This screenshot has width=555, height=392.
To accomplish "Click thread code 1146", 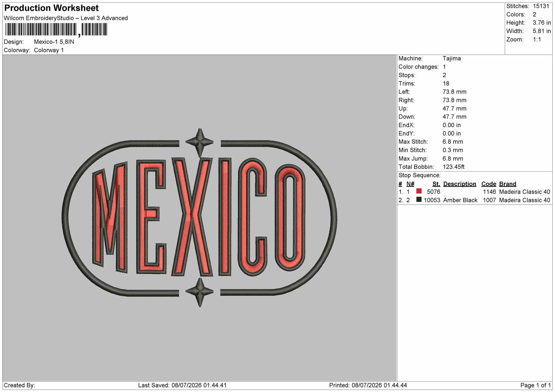I will (x=490, y=192).
